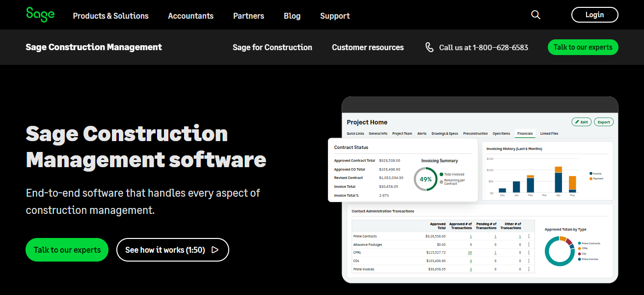Viewport: 644px width, 295px height.
Task: Click the Apr bar in Invoicing History chart
Action: [558, 179]
